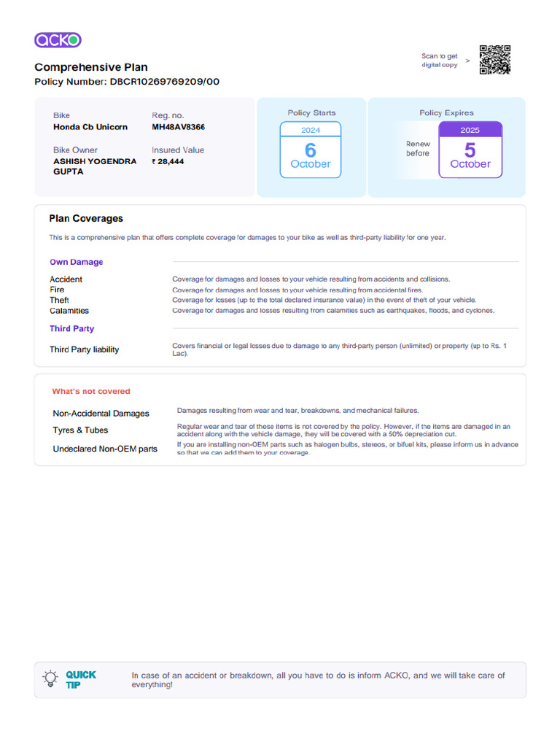560x747 pixels.
Task: Click the 2024 year on start calendar
Action: (x=311, y=130)
